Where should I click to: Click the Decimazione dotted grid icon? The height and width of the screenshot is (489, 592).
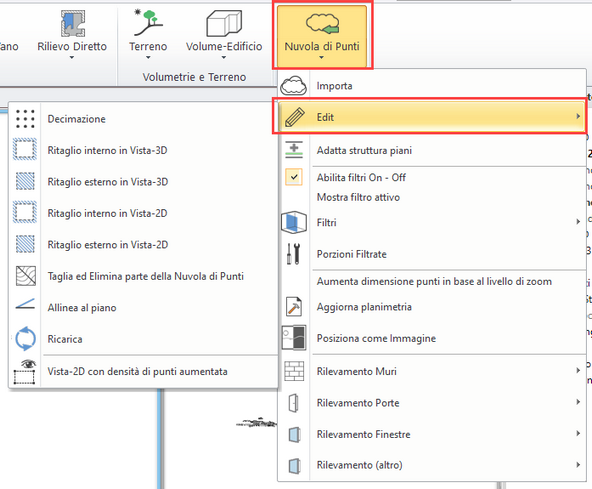[25, 119]
